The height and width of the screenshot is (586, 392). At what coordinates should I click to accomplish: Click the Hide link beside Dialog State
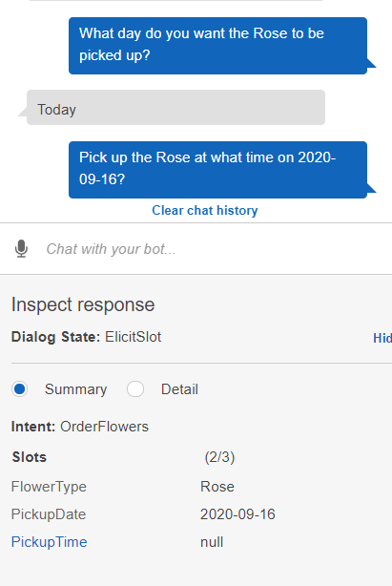(382, 338)
